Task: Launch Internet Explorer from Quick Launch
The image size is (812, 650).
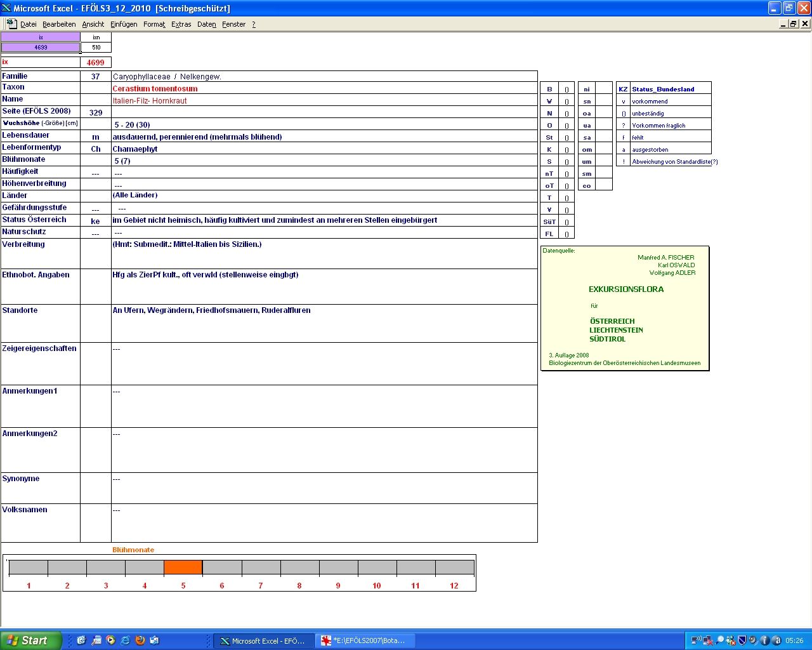Action: pos(125,640)
